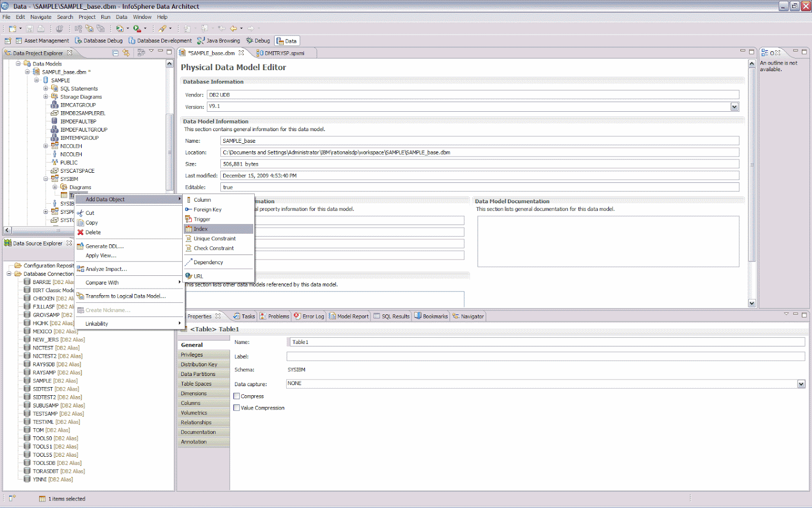
Task: Minimize the editor area
Action: click(x=743, y=51)
